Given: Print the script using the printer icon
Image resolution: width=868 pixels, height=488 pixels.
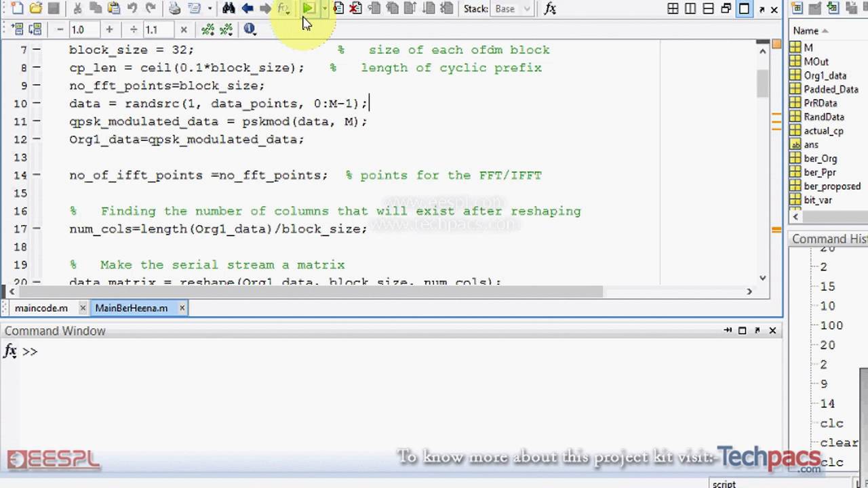Looking at the screenshot, I should [x=175, y=9].
